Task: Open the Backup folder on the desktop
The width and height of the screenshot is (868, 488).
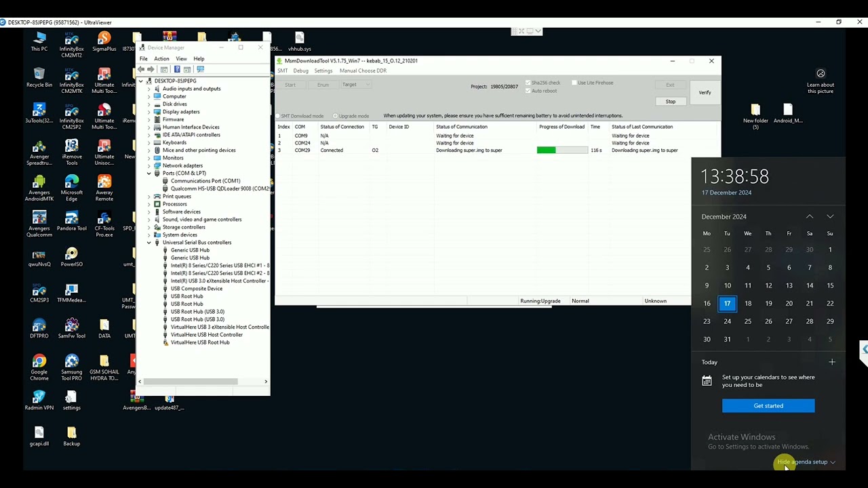Action: tap(71, 437)
